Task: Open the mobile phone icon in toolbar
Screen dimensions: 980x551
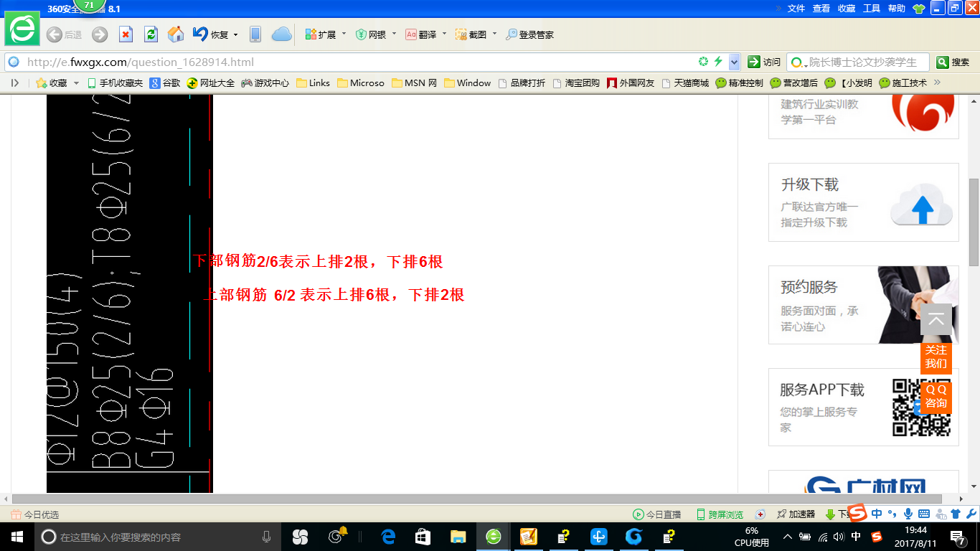Action: 255,34
